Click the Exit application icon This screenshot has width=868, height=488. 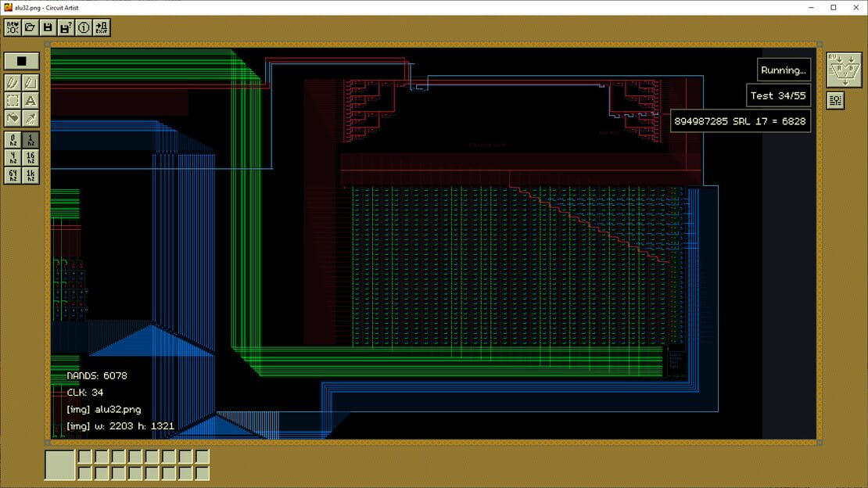102,27
